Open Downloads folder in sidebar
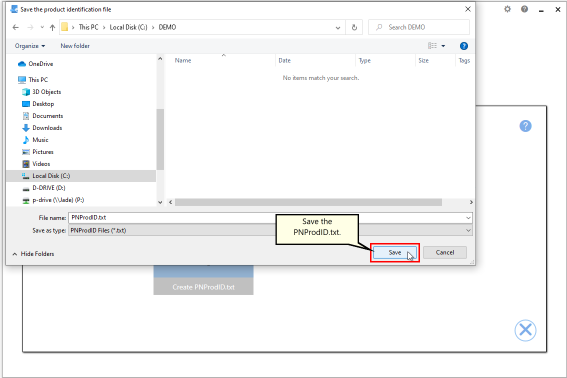This screenshot has width=567, height=378. (42, 128)
